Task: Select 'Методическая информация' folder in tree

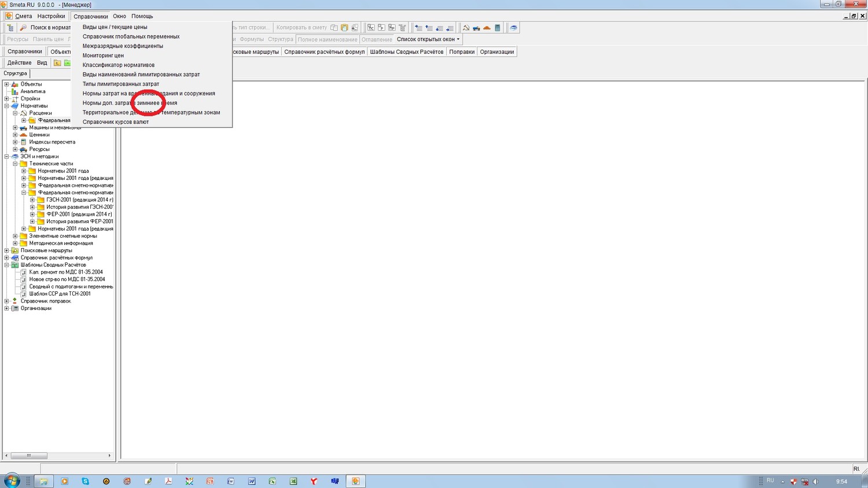Action: (61, 243)
